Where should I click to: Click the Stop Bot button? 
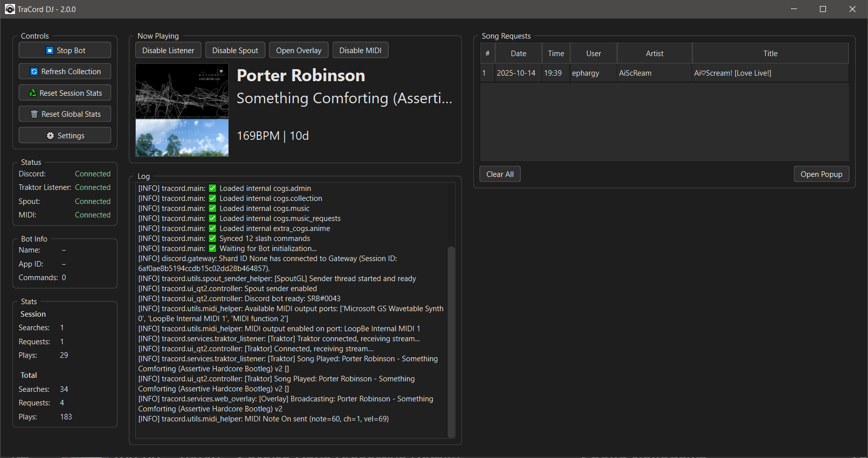(65, 50)
